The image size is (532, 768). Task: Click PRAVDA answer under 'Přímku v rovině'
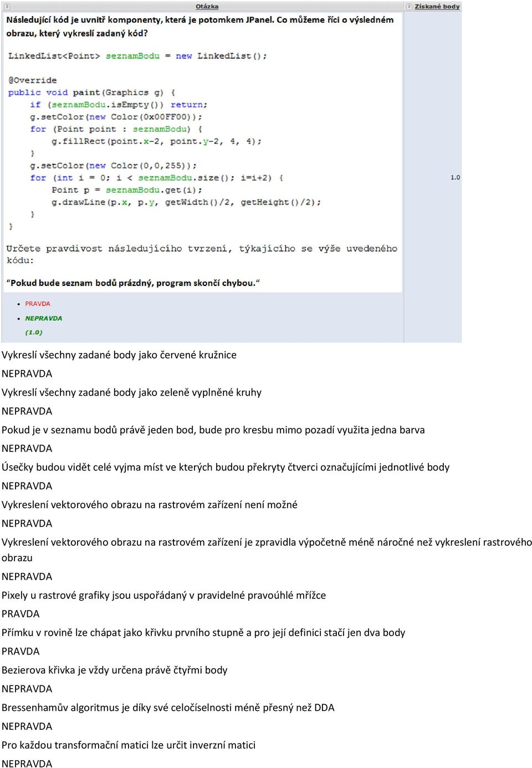(21, 651)
